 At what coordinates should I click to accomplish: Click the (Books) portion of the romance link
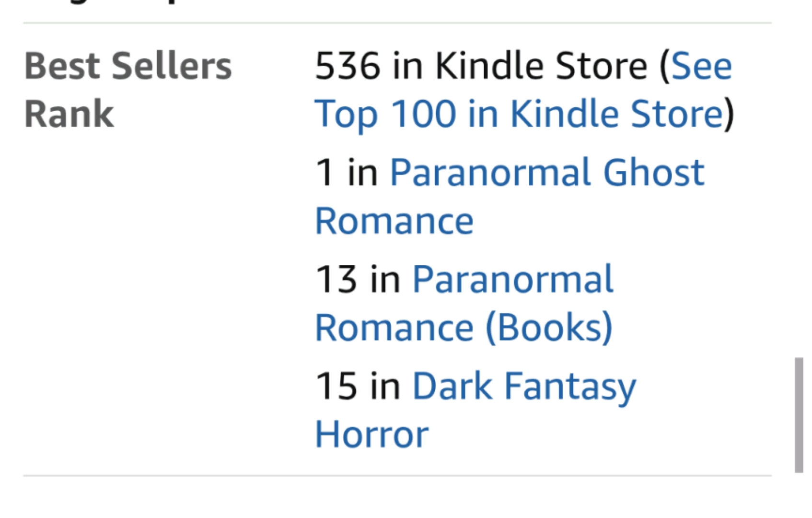[549, 328]
